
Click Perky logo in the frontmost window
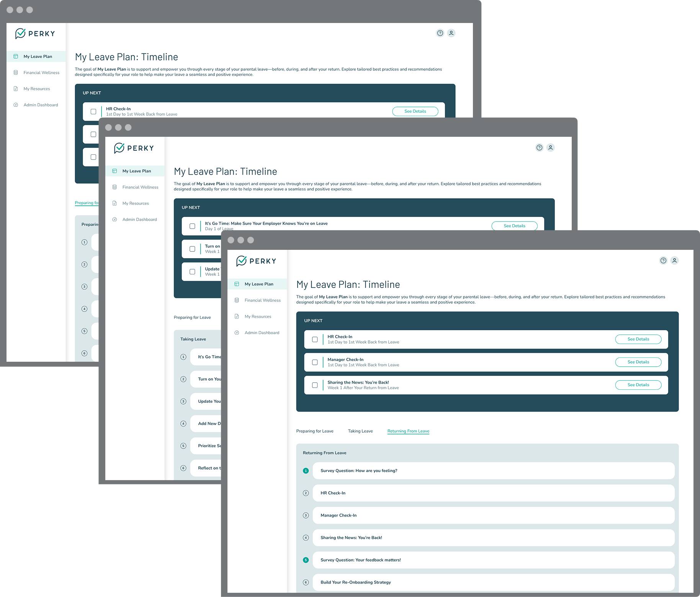point(256,261)
